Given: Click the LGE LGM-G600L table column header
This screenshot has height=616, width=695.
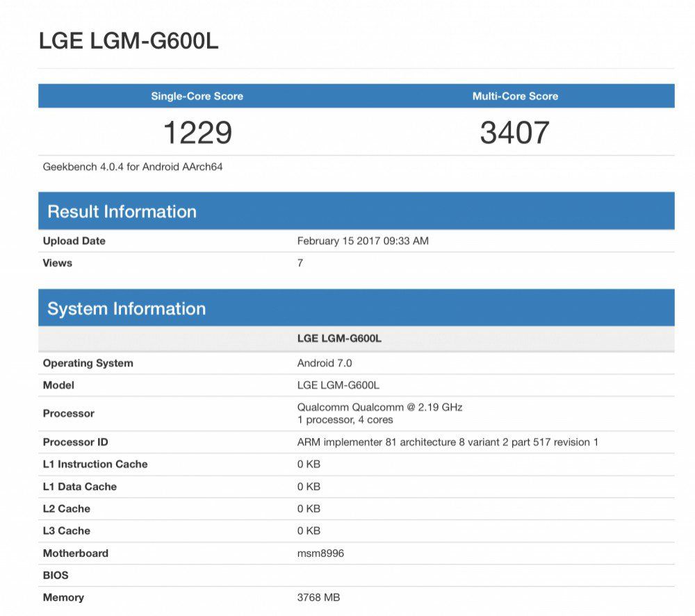Looking at the screenshot, I should (339, 338).
